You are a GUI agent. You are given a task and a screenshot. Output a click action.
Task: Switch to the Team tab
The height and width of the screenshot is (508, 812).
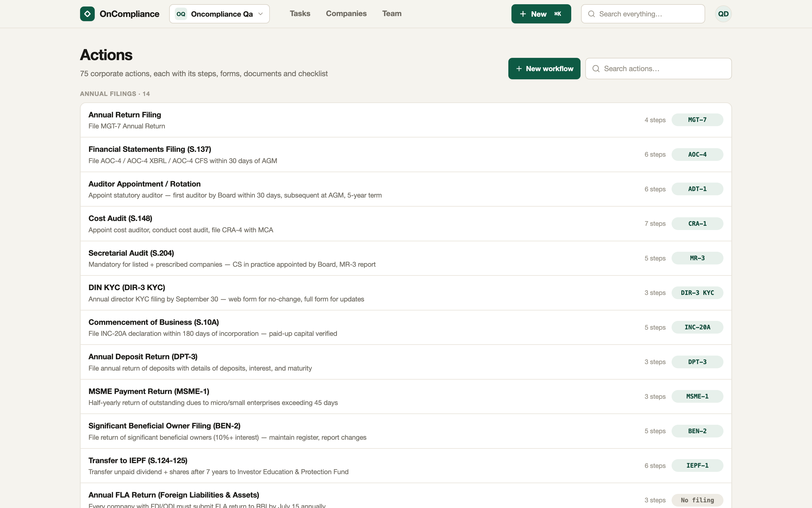click(x=392, y=14)
